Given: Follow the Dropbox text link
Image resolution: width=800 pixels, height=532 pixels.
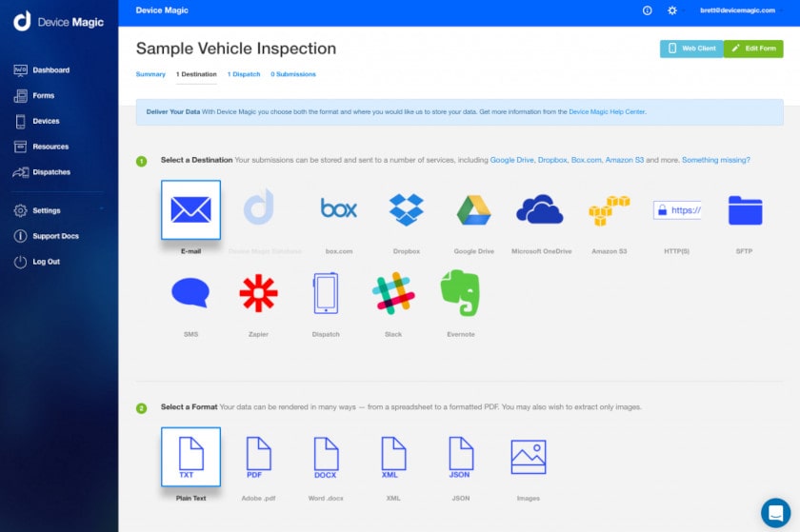Looking at the screenshot, I should [552, 160].
